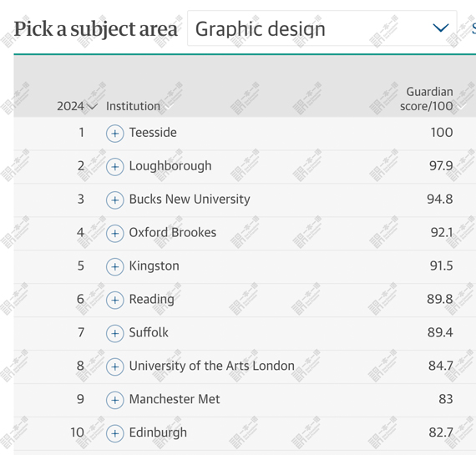The image size is (476, 455).
Task: Expand the Oxford Brookes entry
Action: [114, 234]
